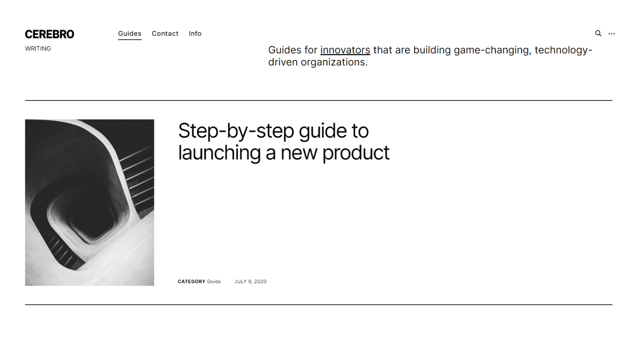Go to the Guides nav item

(129, 33)
